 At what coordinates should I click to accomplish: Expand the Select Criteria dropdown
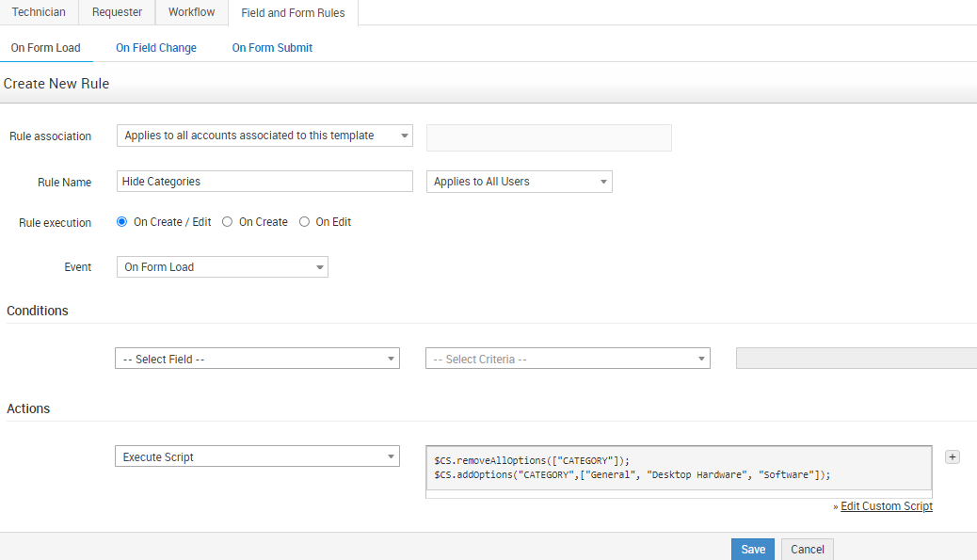[568, 359]
